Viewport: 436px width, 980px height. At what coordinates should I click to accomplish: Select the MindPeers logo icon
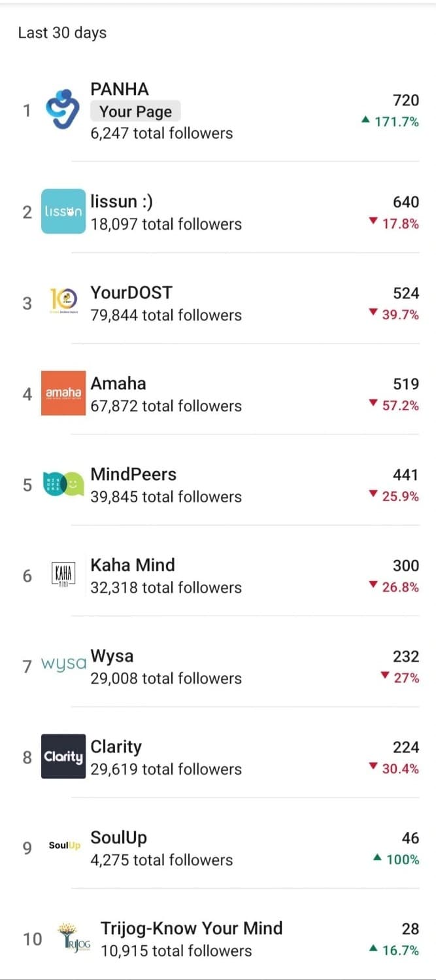point(62,484)
